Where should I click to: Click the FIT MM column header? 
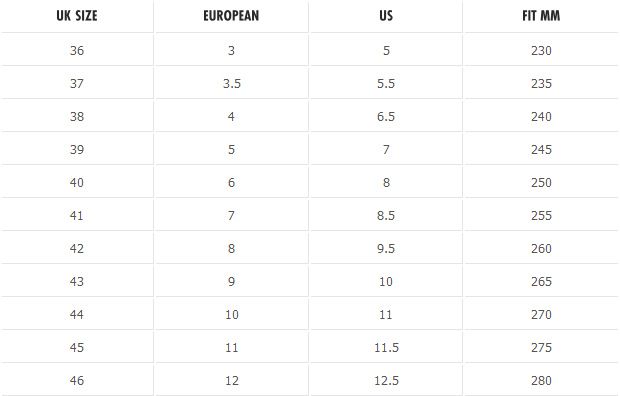[x=541, y=16]
